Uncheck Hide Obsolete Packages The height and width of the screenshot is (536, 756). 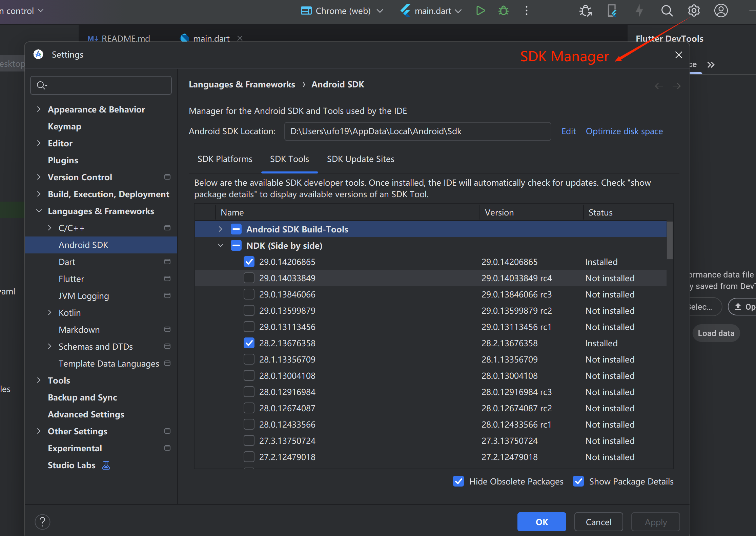(458, 481)
